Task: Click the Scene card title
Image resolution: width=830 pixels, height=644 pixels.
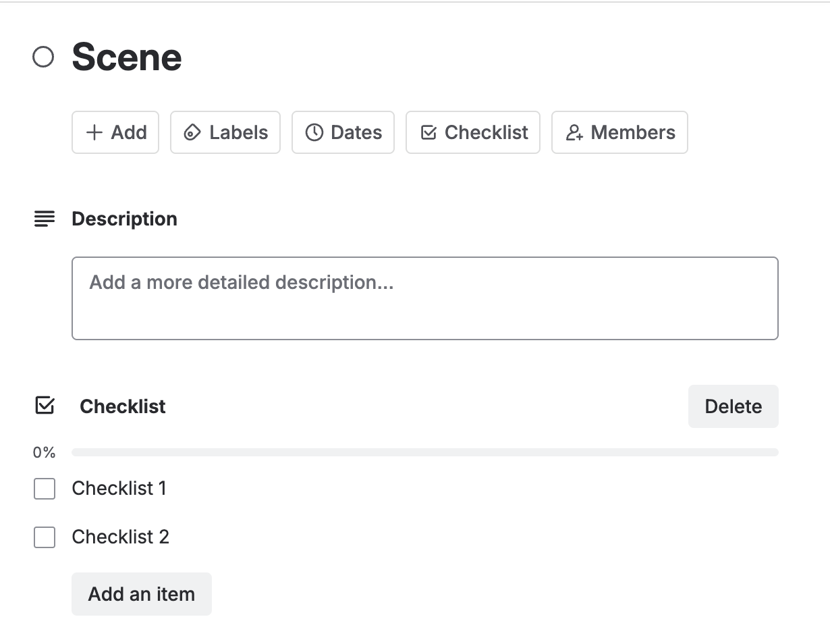Action: tap(127, 57)
